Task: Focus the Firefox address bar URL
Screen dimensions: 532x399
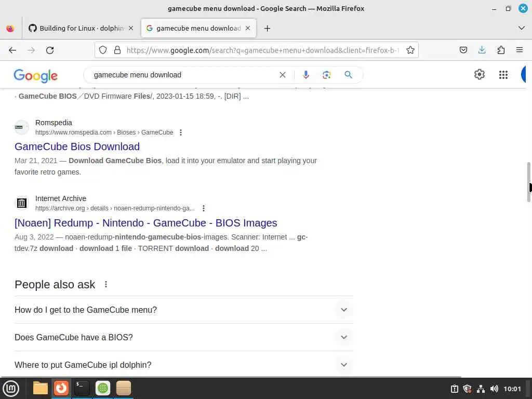Action: (263, 50)
